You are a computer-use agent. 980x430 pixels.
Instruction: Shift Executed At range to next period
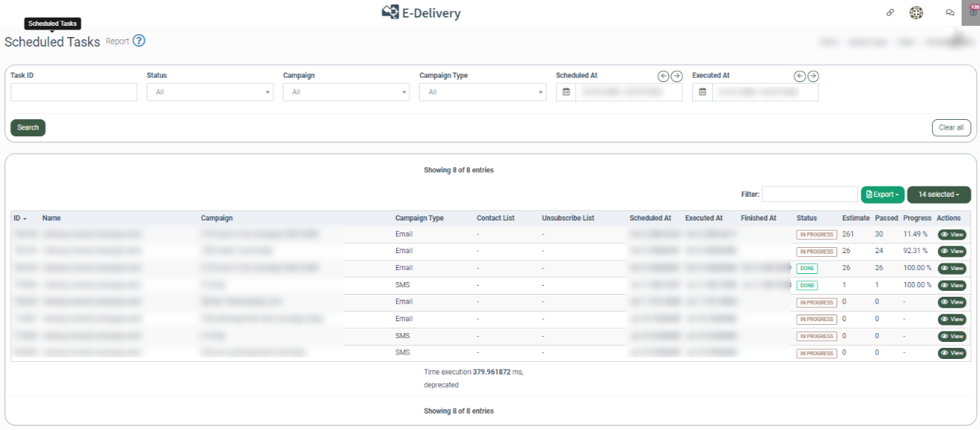pos(813,76)
